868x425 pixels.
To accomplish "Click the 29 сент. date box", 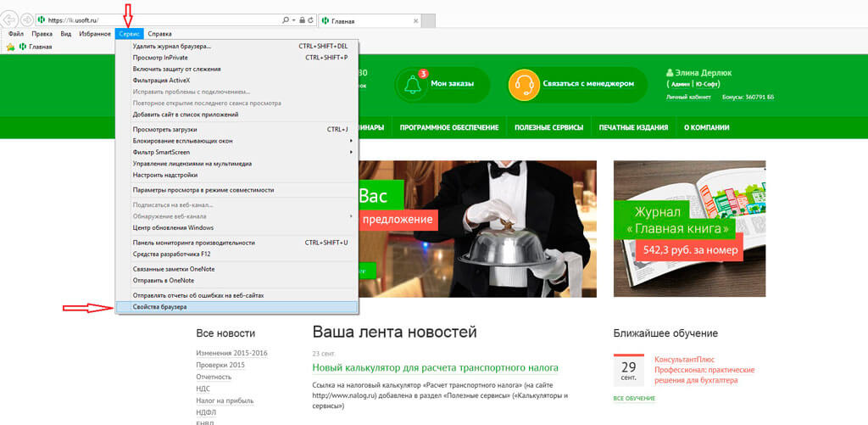I will 629,370.
